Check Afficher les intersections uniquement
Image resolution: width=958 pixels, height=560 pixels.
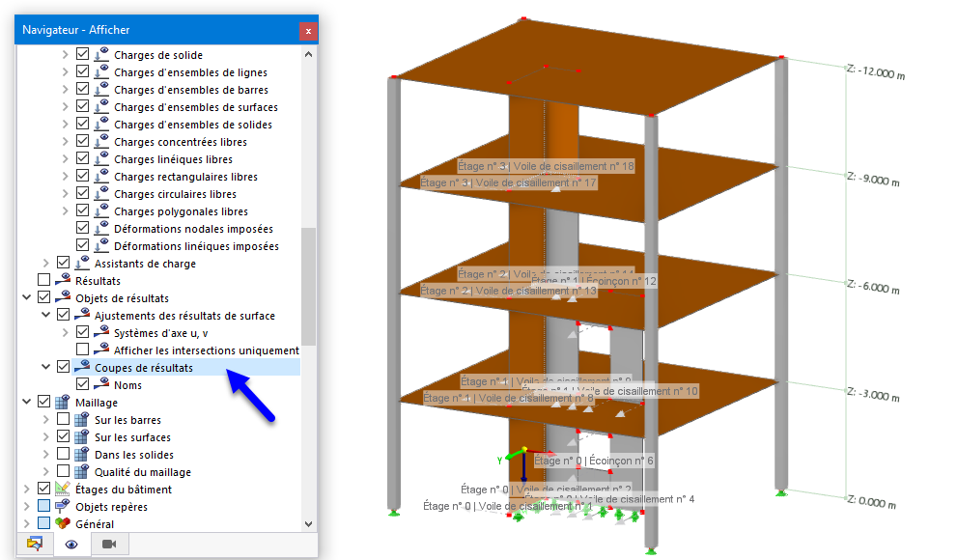click(82, 350)
